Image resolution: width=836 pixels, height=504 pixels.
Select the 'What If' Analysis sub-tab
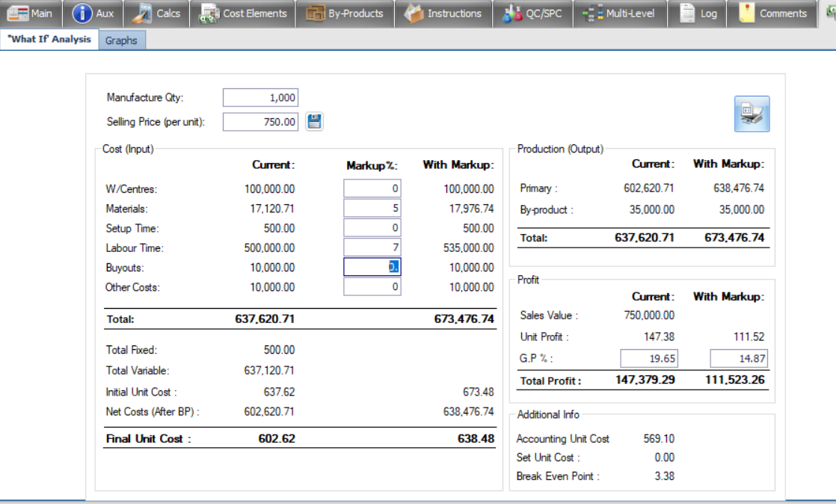click(x=49, y=40)
